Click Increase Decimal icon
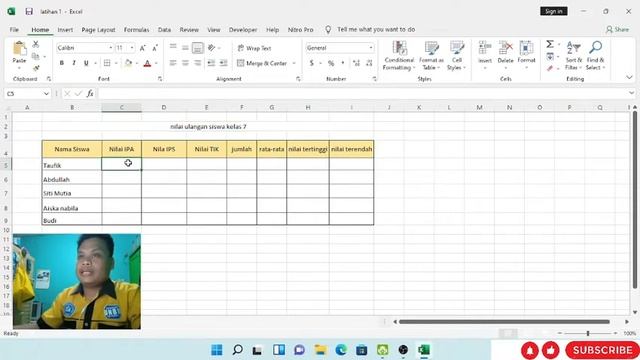 [x=356, y=63]
